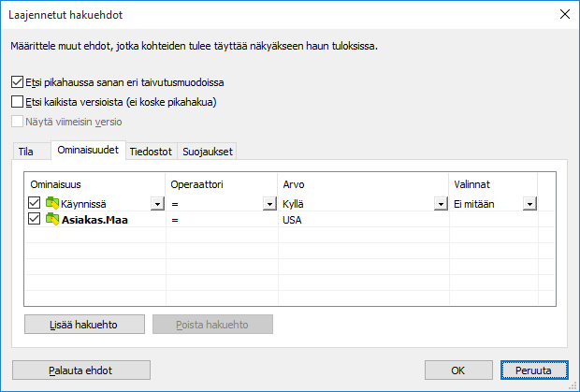
Task: Click the Käynnissä property icon
Action: point(52,204)
